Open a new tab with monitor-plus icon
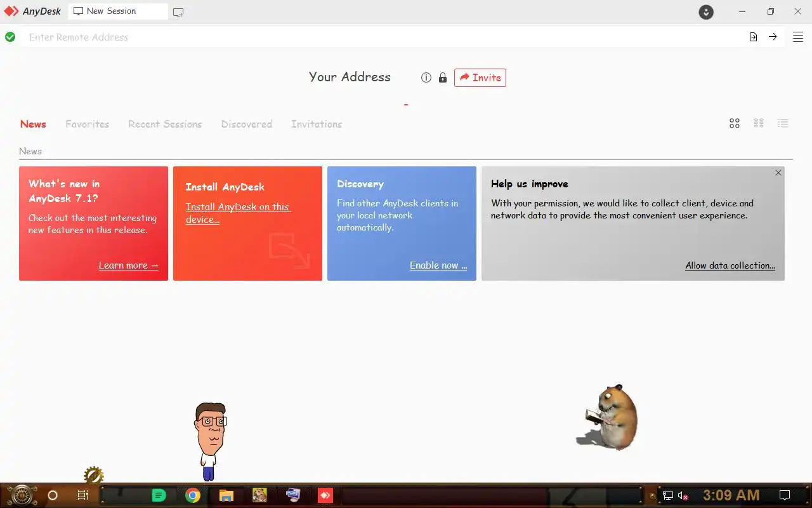The height and width of the screenshot is (508, 812). (x=178, y=12)
